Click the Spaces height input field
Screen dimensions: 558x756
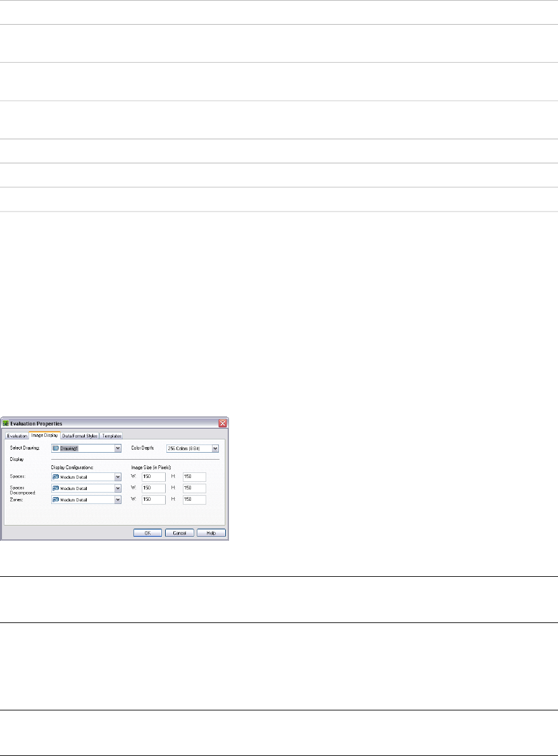tap(194, 477)
